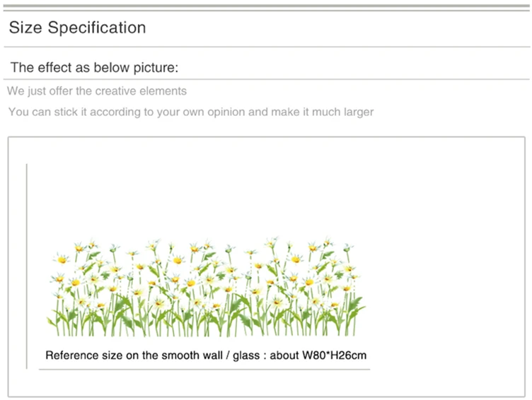Click 'about W80*H26cm' dimension text
The image size is (532, 400).
(x=318, y=355)
